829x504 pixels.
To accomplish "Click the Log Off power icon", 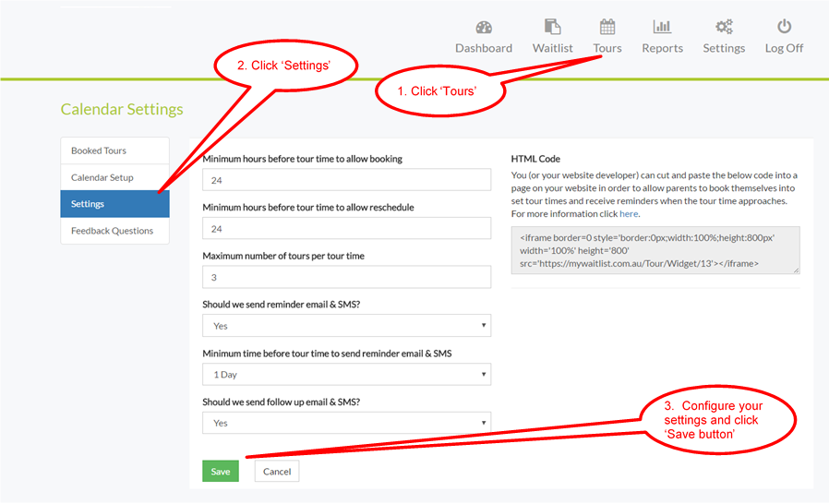I will tap(784, 26).
